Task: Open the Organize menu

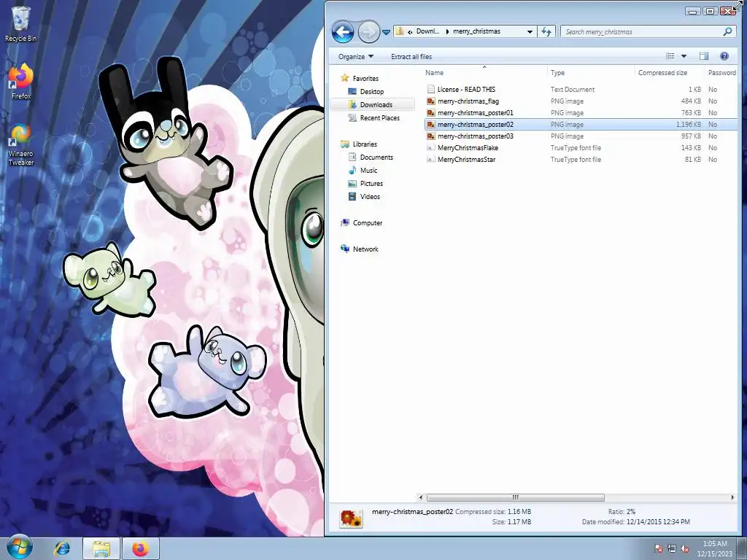Action: [356, 56]
